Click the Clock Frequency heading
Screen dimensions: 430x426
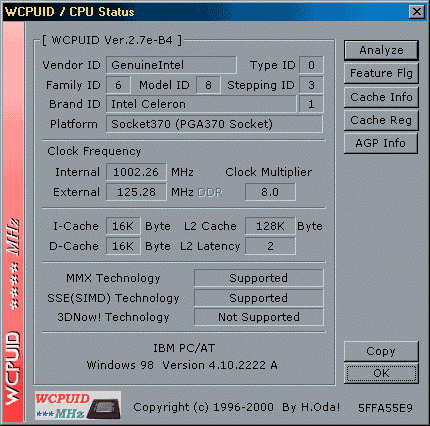94,151
